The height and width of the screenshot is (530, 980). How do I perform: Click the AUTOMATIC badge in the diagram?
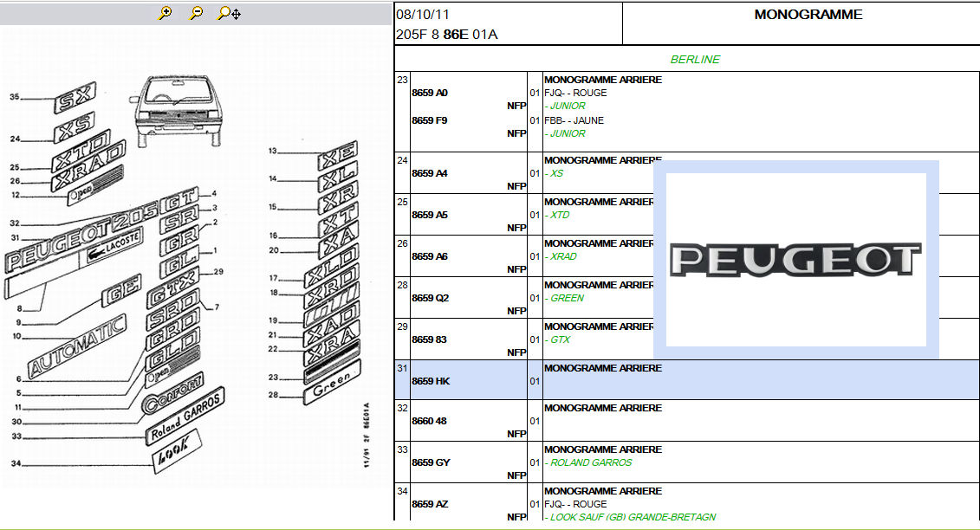pyautogui.click(x=78, y=346)
